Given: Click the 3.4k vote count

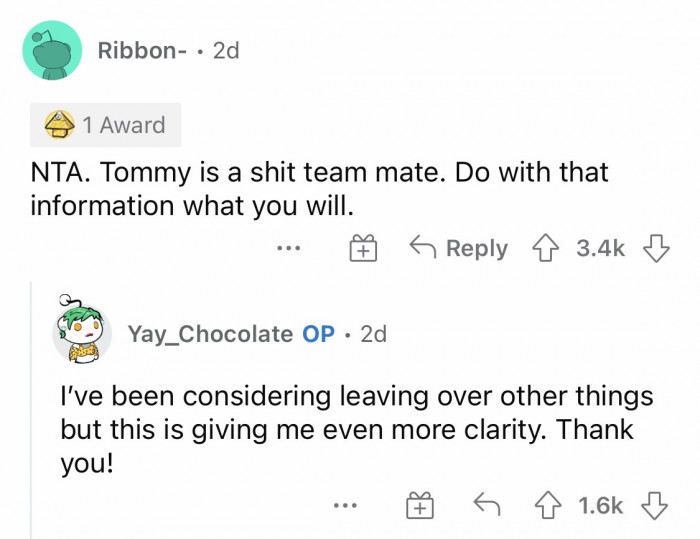Looking at the screenshot, I should pyautogui.click(x=600, y=248).
